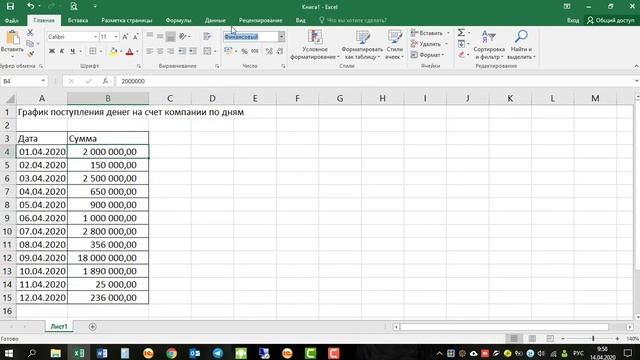Save the workbook with the floppy icon

(10, 7)
